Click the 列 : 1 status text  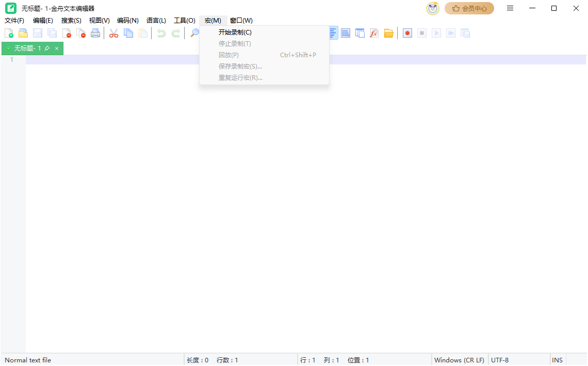(331, 360)
